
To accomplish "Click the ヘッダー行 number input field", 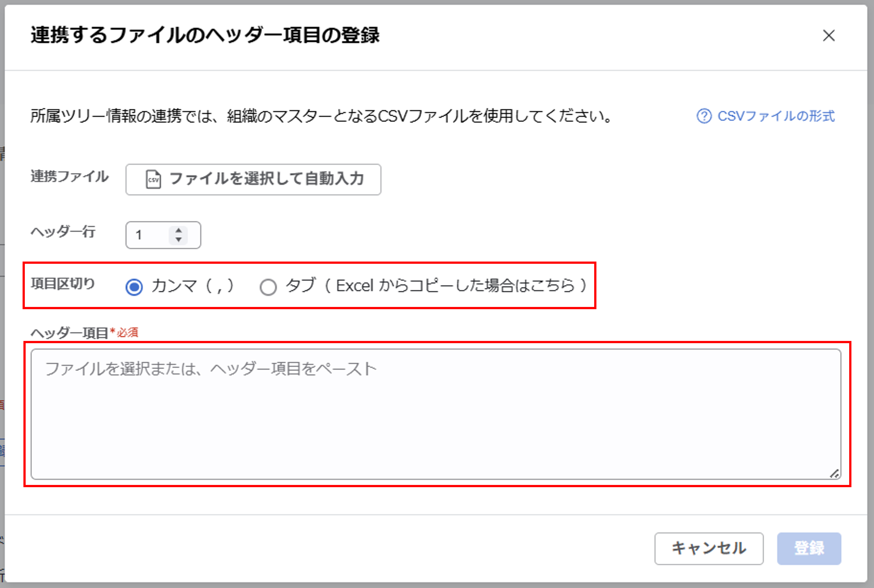I will [163, 235].
